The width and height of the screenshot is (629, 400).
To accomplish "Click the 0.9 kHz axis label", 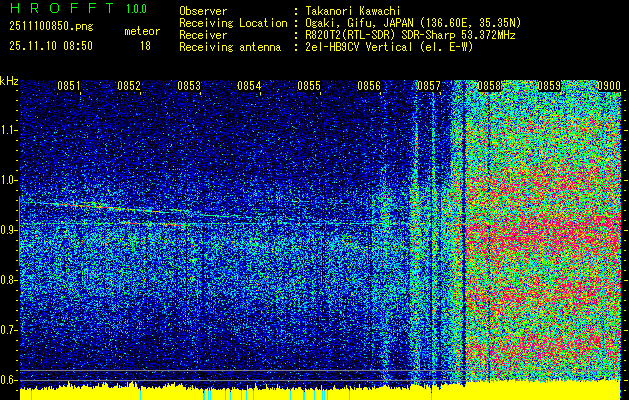I will [9, 230].
